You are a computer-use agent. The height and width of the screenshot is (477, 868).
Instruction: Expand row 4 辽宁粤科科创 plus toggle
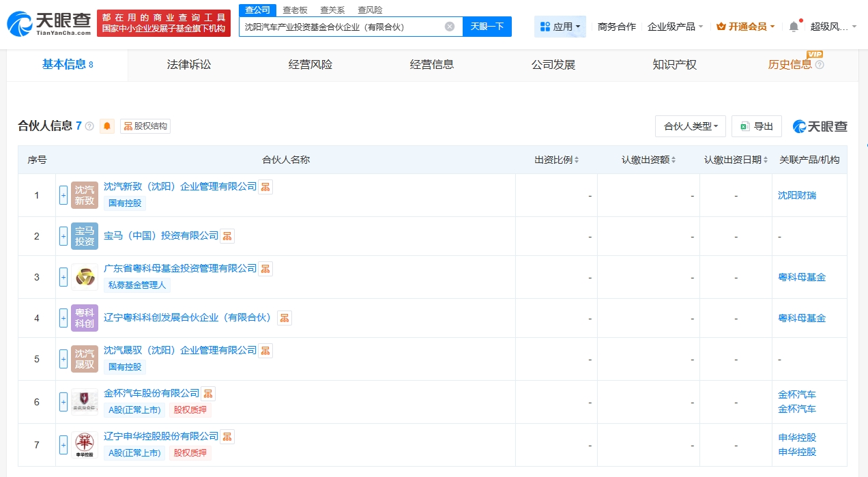click(63, 318)
